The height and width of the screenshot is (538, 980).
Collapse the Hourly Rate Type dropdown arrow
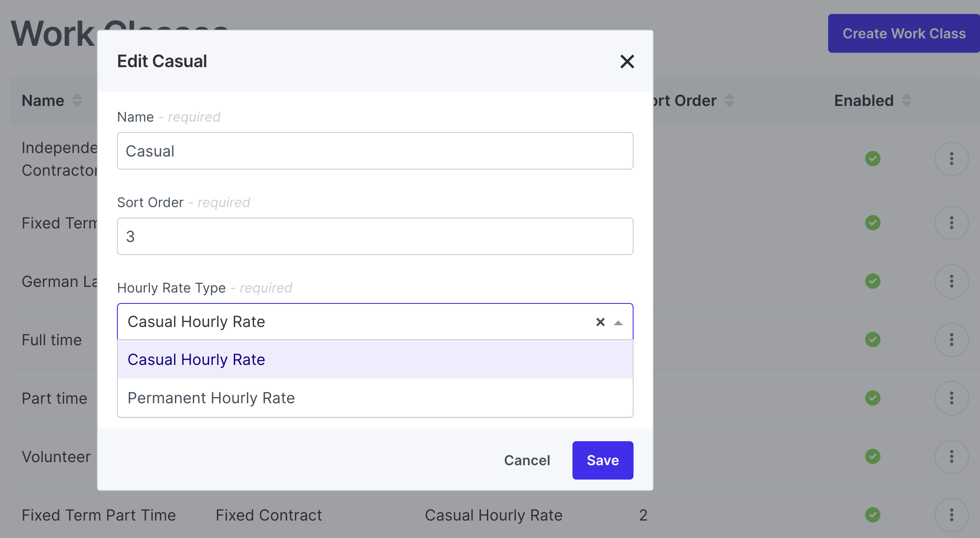pyautogui.click(x=618, y=323)
